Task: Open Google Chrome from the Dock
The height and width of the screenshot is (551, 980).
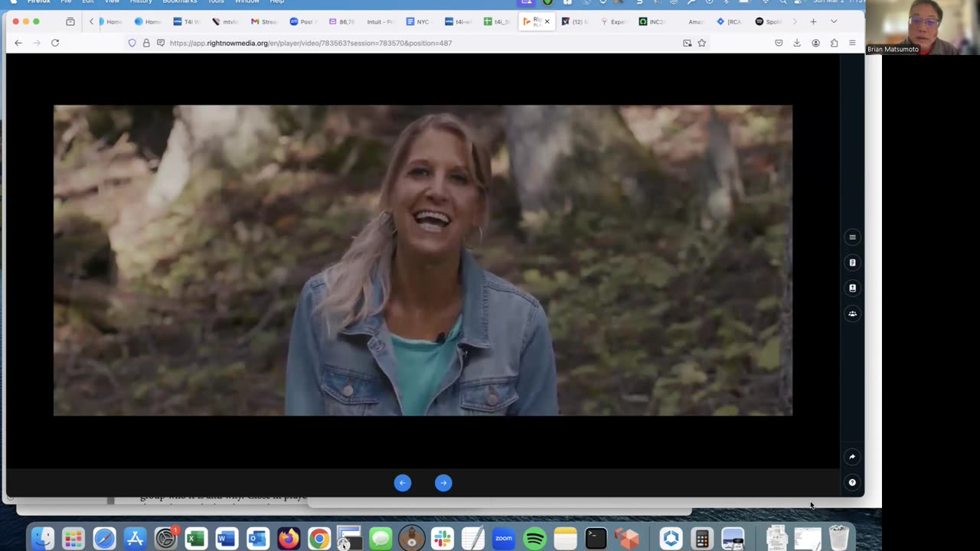Action: coord(319,538)
